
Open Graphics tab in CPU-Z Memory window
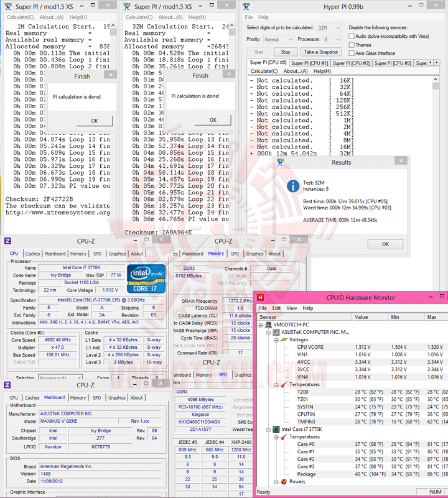coord(254,254)
